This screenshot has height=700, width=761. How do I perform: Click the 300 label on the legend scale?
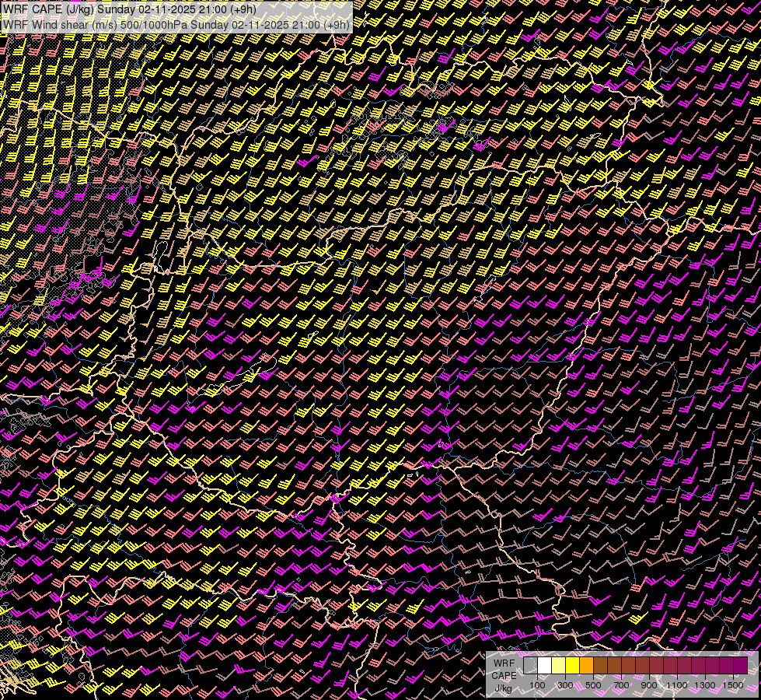click(x=565, y=685)
